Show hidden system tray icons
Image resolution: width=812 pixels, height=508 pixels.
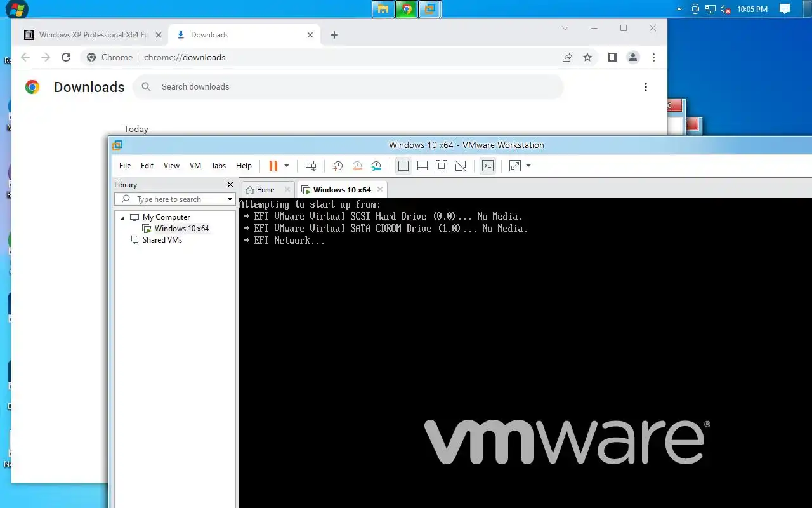pos(679,9)
